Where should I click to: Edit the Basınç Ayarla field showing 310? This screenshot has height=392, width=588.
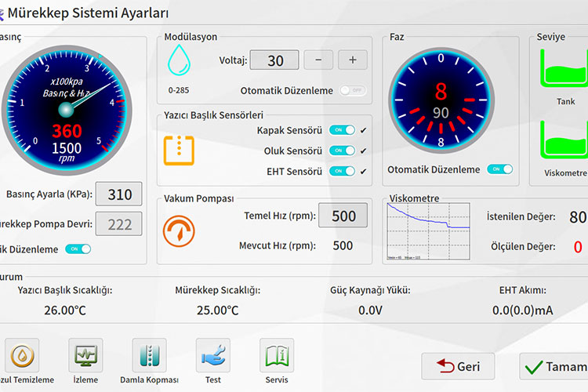[x=119, y=194]
